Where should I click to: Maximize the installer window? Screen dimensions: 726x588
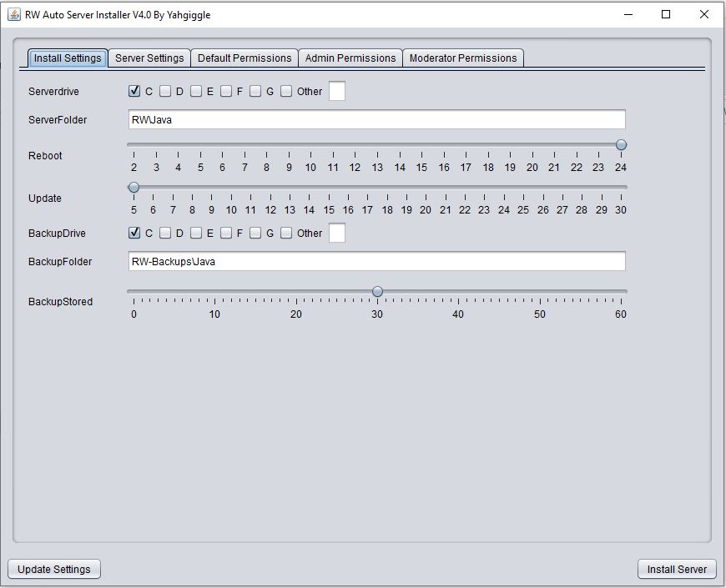(x=666, y=14)
